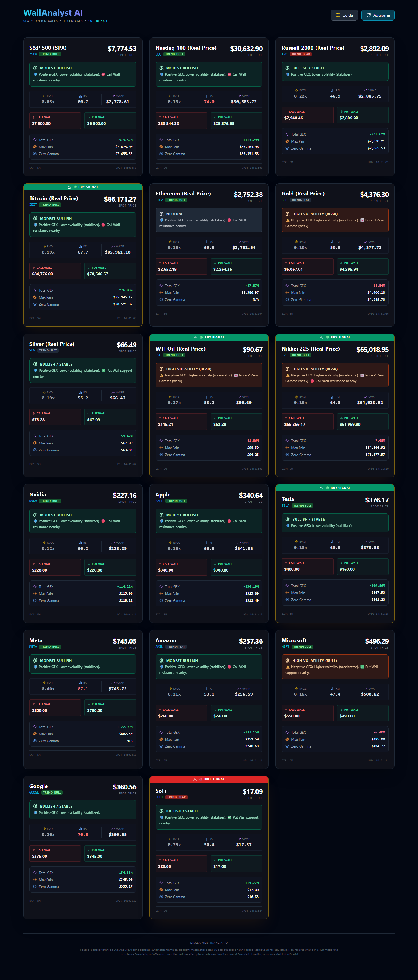The height and width of the screenshot is (980, 418).
Task: Click the Bitcoin Total GEX pulse icon
Action: (x=35, y=290)
